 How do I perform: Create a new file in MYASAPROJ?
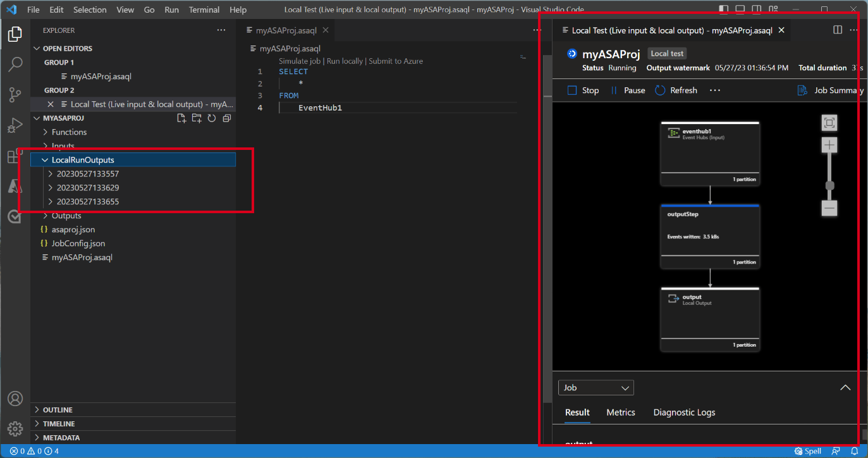(181, 118)
